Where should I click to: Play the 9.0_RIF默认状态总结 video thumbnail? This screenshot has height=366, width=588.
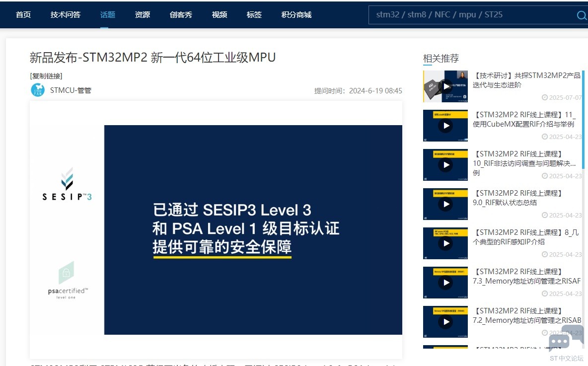point(445,204)
